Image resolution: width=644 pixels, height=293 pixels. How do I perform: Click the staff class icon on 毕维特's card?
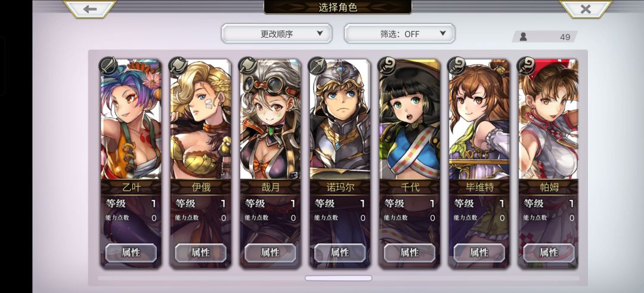457,65
